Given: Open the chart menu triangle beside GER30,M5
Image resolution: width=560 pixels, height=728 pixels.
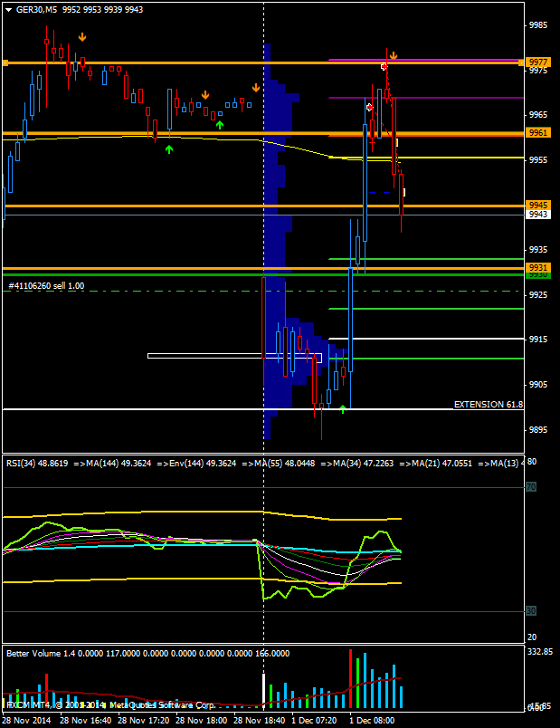Looking at the screenshot, I should (x=7, y=8).
